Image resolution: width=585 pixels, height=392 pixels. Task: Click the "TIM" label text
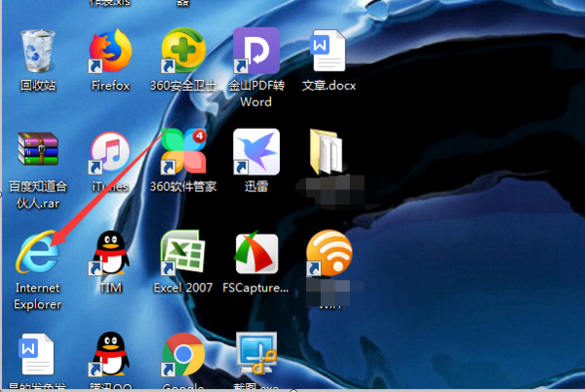pyautogui.click(x=110, y=288)
